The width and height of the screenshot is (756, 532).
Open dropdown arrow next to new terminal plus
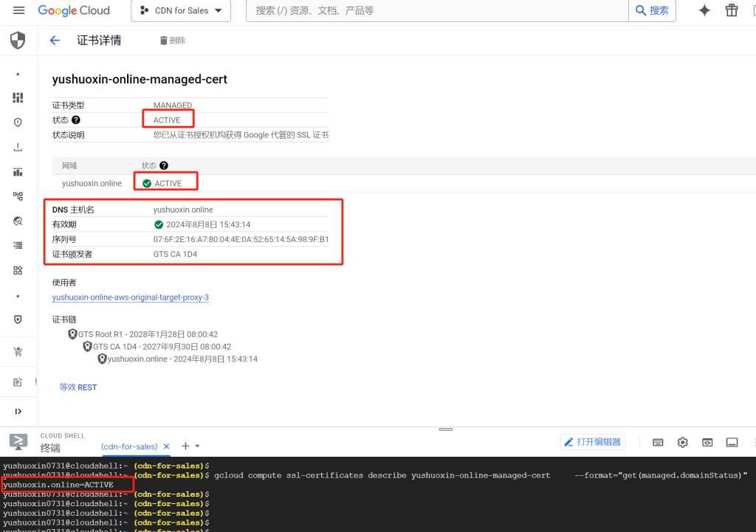[x=197, y=446]
